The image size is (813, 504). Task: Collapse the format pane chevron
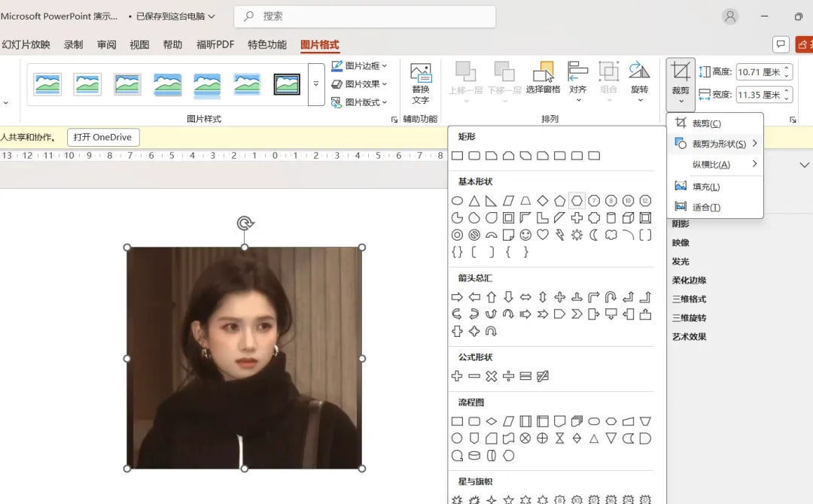(x=804, y=165)
